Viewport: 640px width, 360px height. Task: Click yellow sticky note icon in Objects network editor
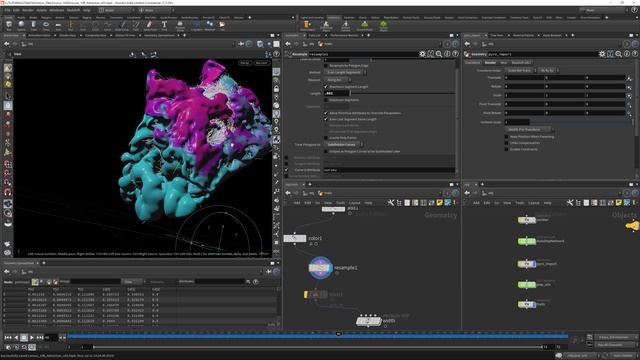pyautogui.click(x=619, y=202)
